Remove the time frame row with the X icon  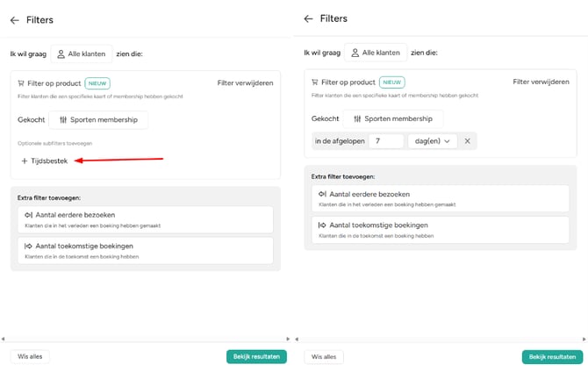coord(468,140)
